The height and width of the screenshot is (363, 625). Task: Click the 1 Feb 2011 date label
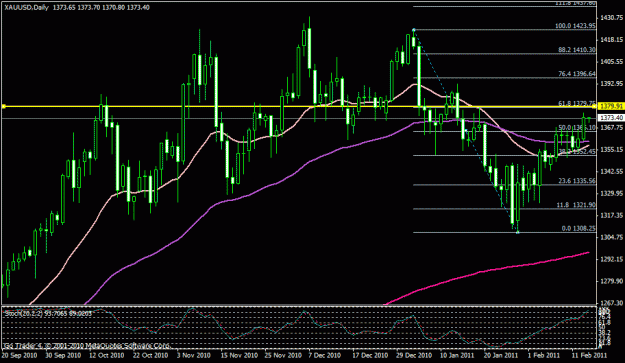(x=544, y=355)
